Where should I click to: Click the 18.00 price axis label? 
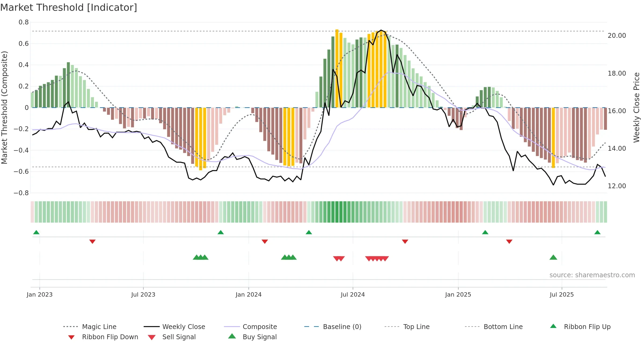617,73
